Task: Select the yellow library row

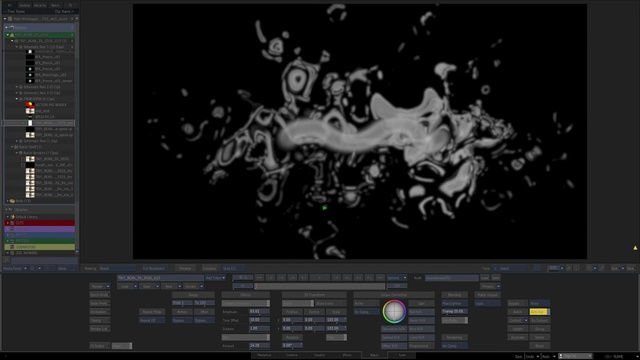Action: [40, 247]
